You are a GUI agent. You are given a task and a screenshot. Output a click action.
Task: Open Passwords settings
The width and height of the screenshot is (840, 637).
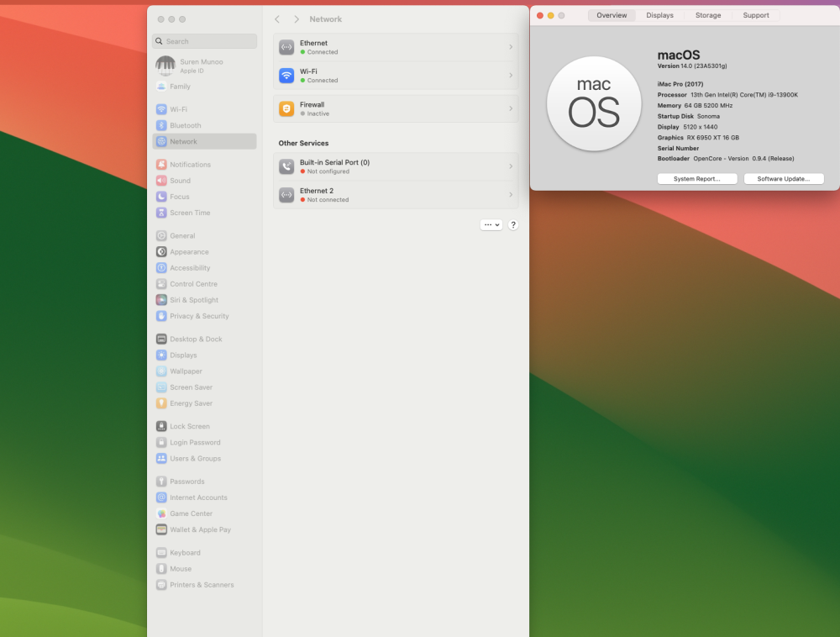point(204,482)
